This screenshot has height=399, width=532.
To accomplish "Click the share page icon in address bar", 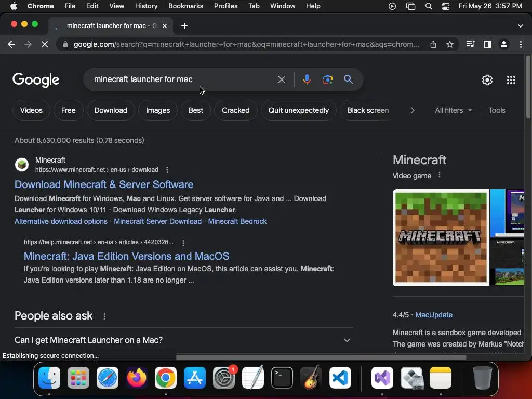I will [433, 44].
